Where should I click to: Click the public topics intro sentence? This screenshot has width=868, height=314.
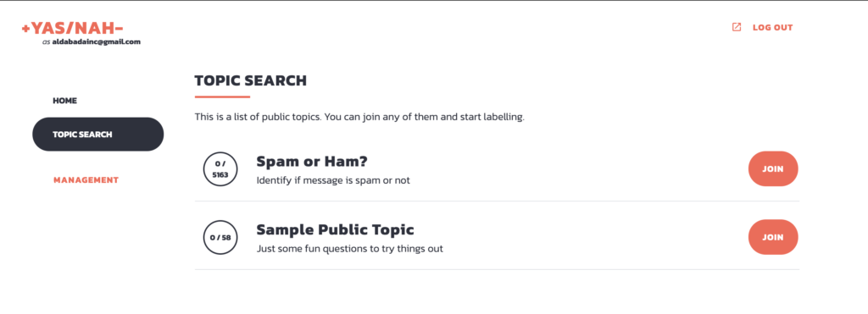coord(359,118)
